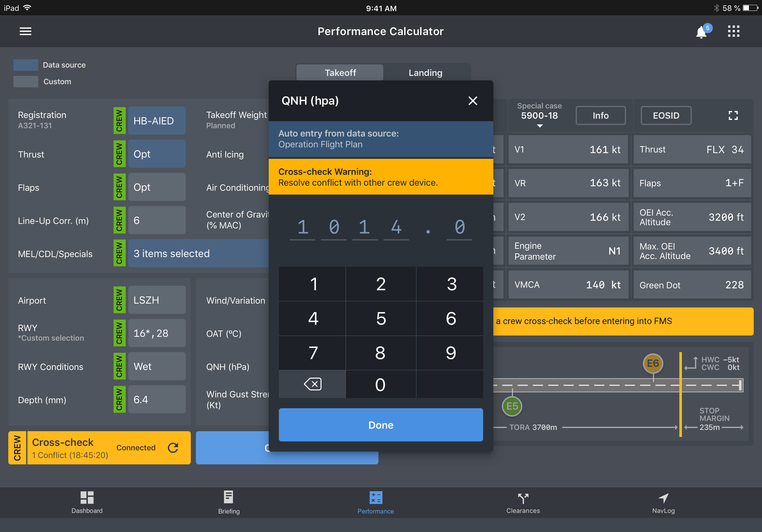Toggle the Depth CREW tag
The height and width of the screenshot is (532, 762).
[119, 399]
